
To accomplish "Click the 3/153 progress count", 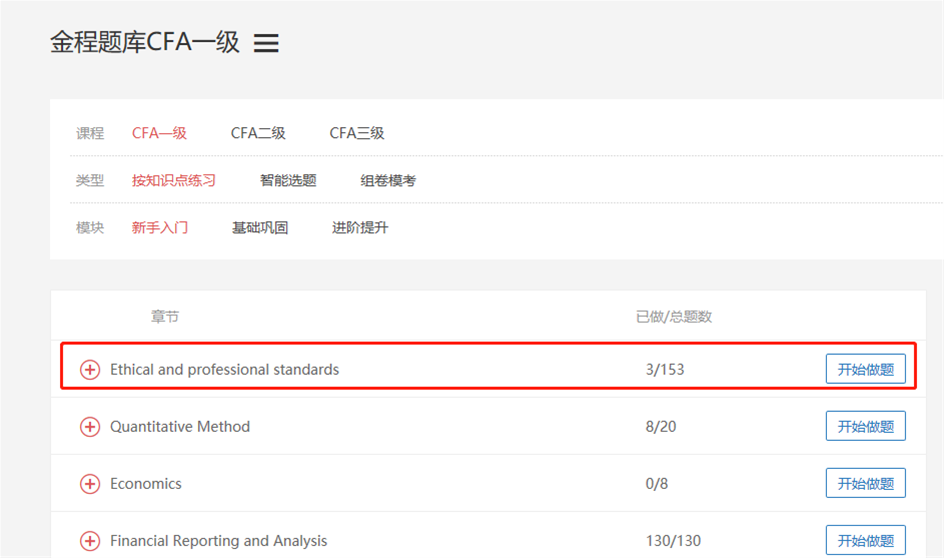I will click(x=665, y=370).
